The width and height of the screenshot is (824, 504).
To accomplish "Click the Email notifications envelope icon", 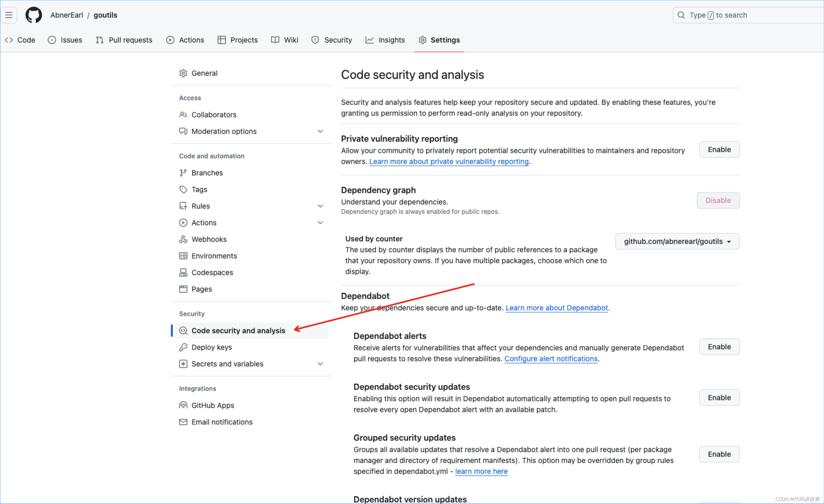I will tap(184, 422).
